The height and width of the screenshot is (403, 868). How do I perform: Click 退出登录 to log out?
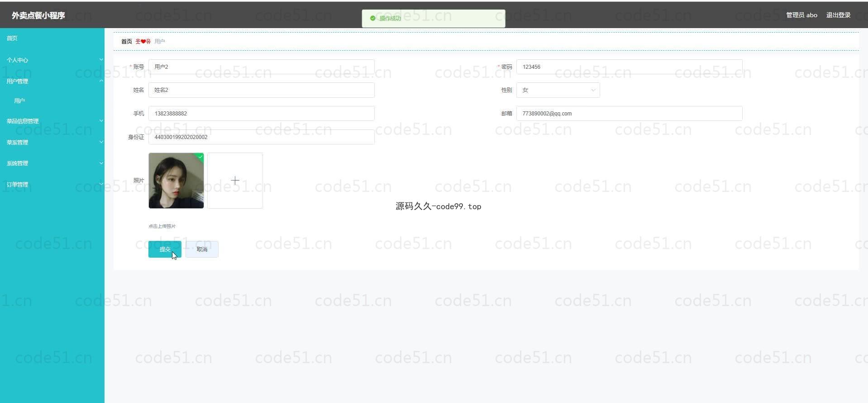[838, 15]
